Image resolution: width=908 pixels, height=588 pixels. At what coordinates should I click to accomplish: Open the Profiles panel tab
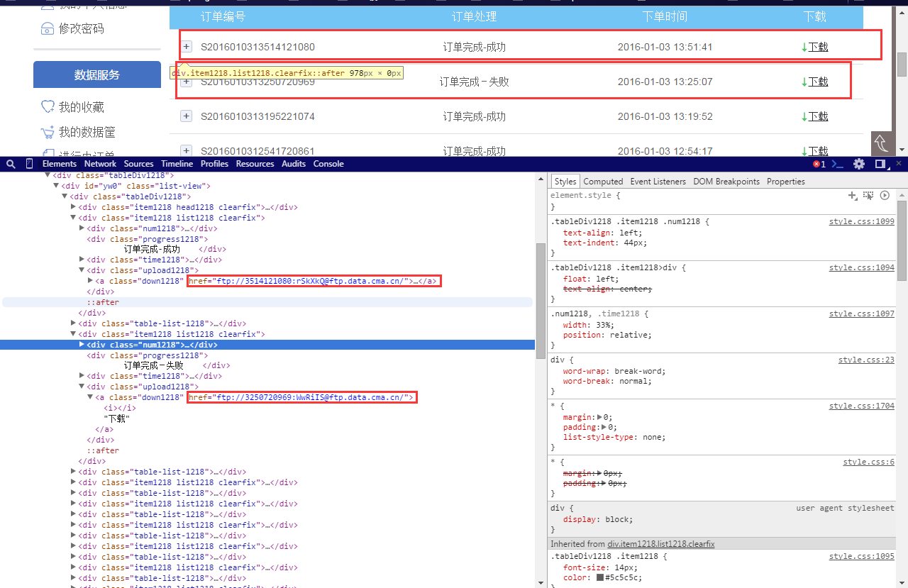click(214, 164)
